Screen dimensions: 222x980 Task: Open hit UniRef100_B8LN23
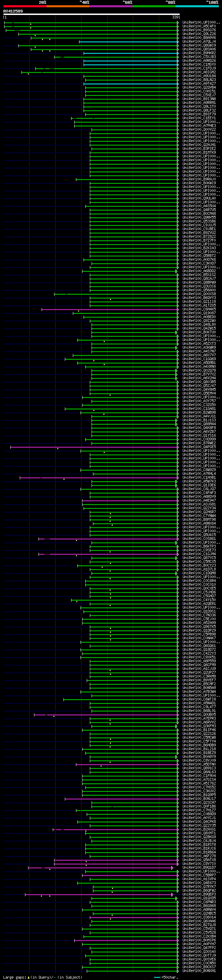(199, 80)
